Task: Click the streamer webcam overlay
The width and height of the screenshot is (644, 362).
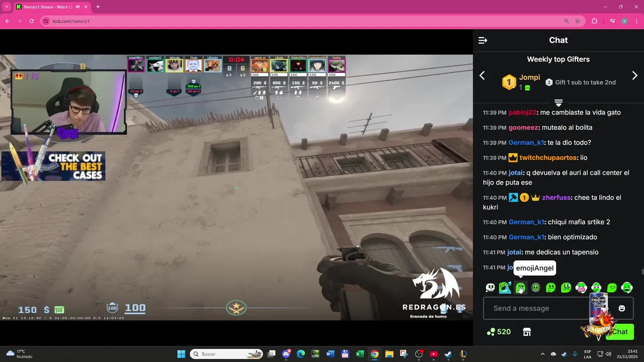Action: tap(68, 103)
